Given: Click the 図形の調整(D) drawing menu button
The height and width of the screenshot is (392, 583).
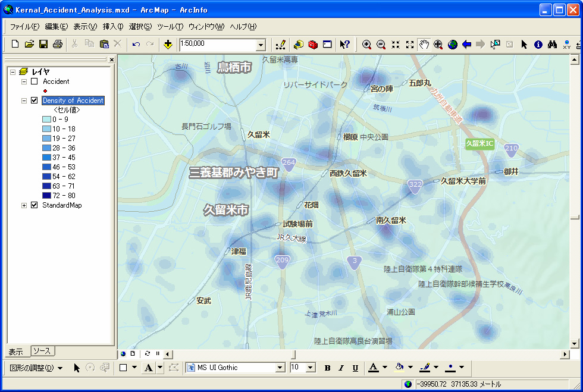Looking at the screenshot, I should (36, 368).
